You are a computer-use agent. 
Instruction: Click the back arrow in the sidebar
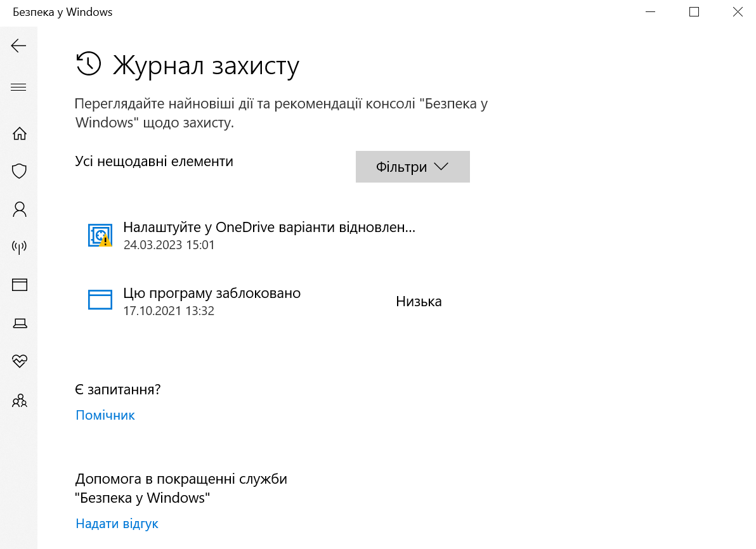point(19,45)
